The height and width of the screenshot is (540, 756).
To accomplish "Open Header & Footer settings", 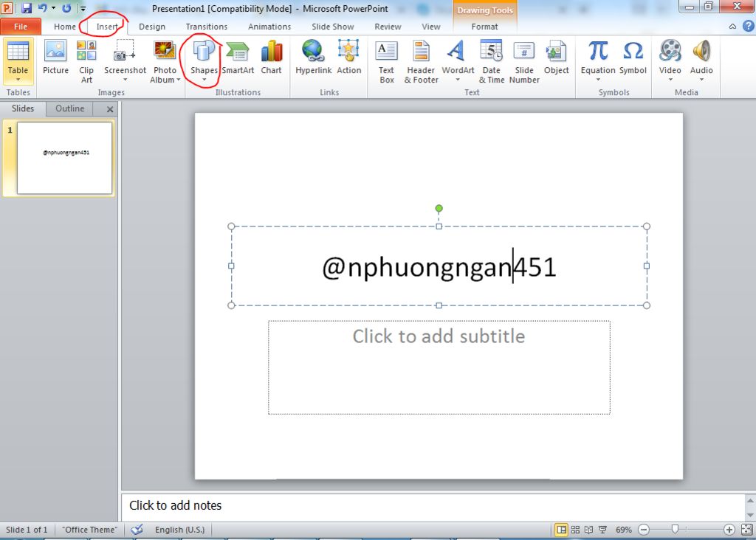I will point(421,62).
